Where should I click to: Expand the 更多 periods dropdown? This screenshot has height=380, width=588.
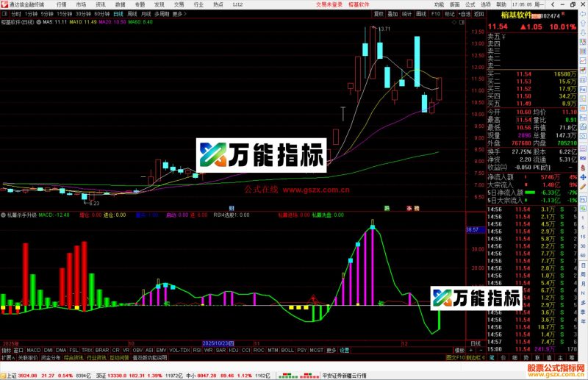pyautogui.click(x=179, y=14)
